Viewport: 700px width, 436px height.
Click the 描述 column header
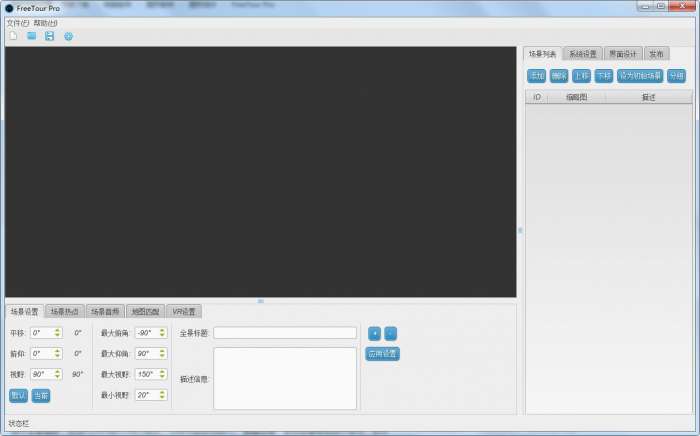click(649, 97)
